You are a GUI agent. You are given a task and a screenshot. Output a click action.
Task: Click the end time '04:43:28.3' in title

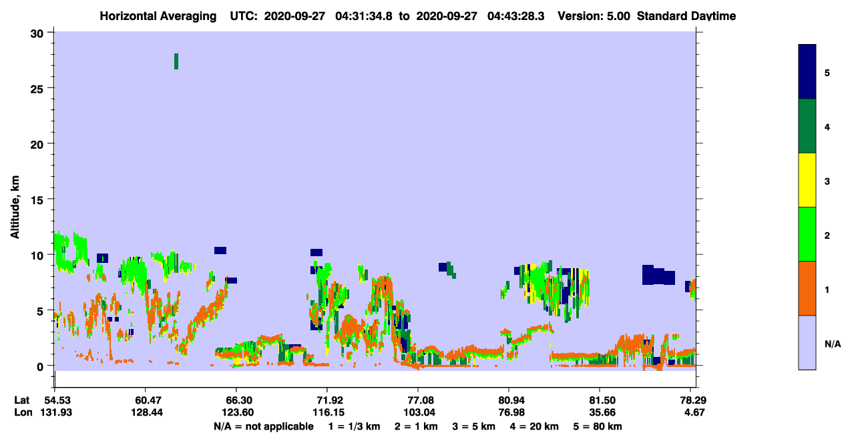[x=517, y=16]
